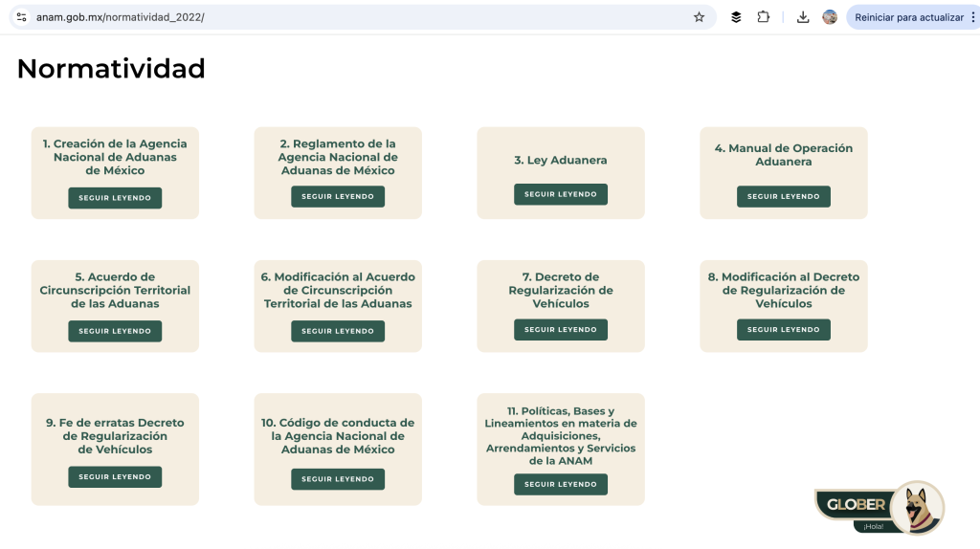The height and width of the screenshot is (549, 980).
Task: Click 'Seguir leyendo' under 7. Decreto de Regularización
Action: 561,330
